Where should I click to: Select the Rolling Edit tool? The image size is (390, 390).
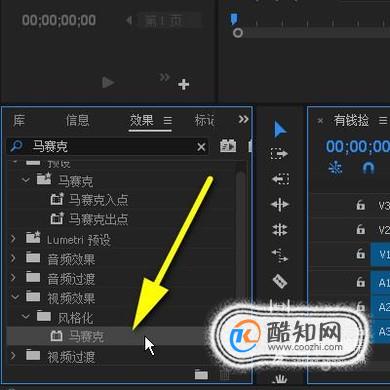[280, 204]
